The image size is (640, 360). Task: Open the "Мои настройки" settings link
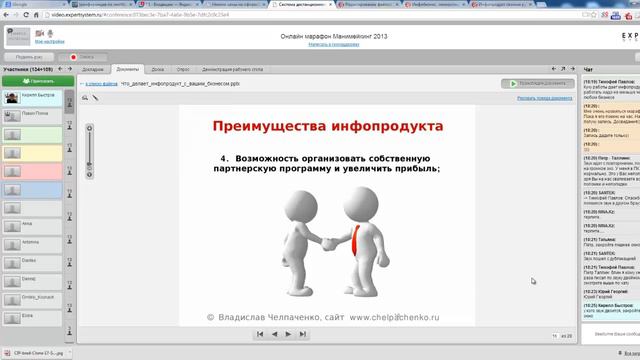click(x=49, y=42)
